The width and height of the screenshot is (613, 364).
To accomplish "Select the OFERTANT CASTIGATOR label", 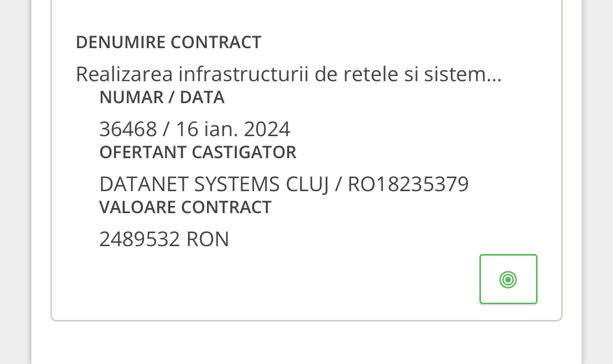I will click(198, 152).
